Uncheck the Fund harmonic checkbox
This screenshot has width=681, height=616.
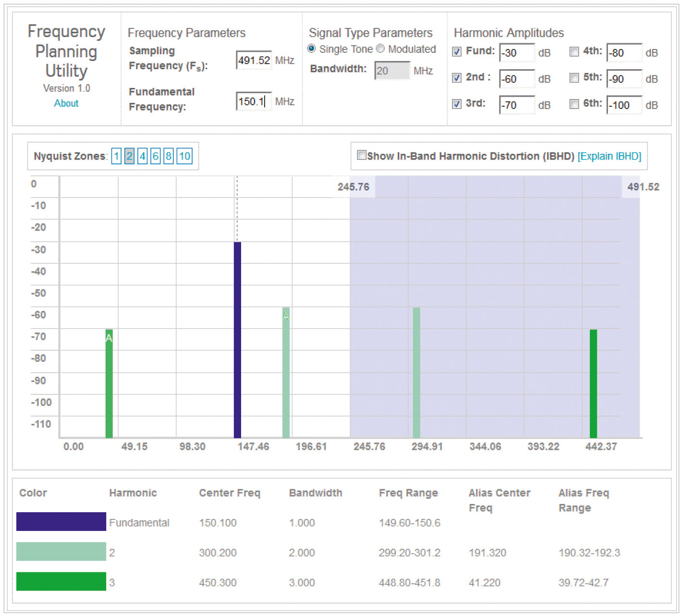point(457,52)
